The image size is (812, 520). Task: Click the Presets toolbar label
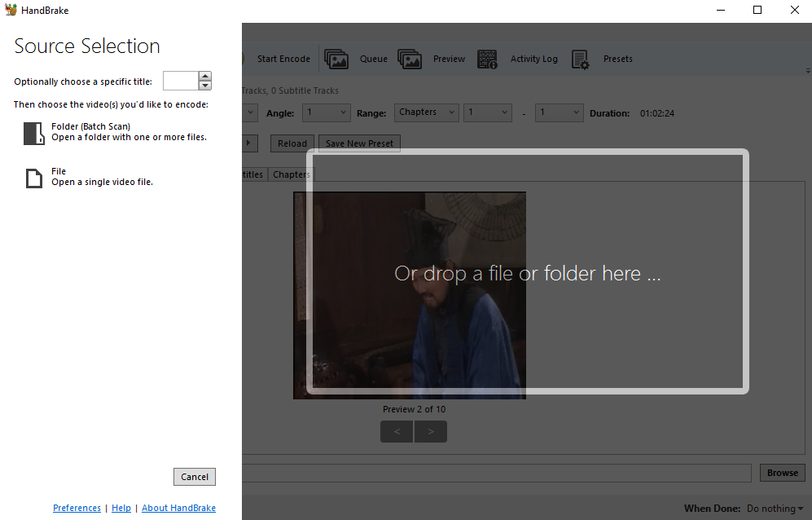[x=618, y=59]
